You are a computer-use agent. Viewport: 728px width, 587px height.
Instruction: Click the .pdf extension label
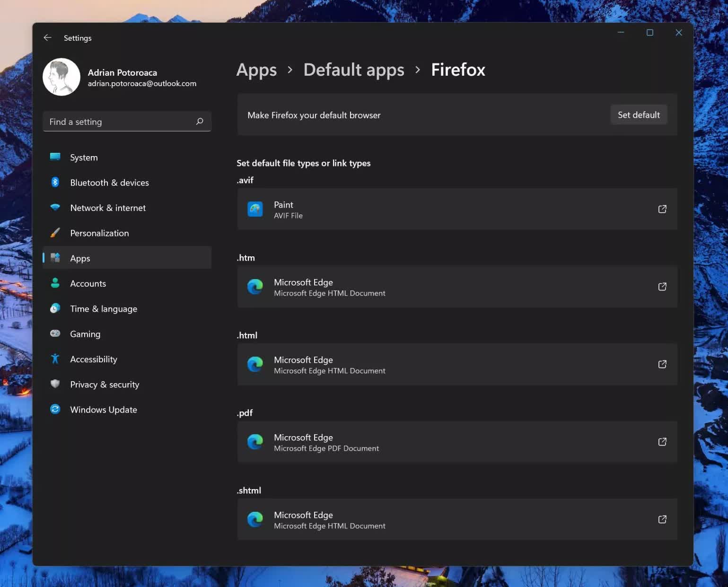point(245,413)
